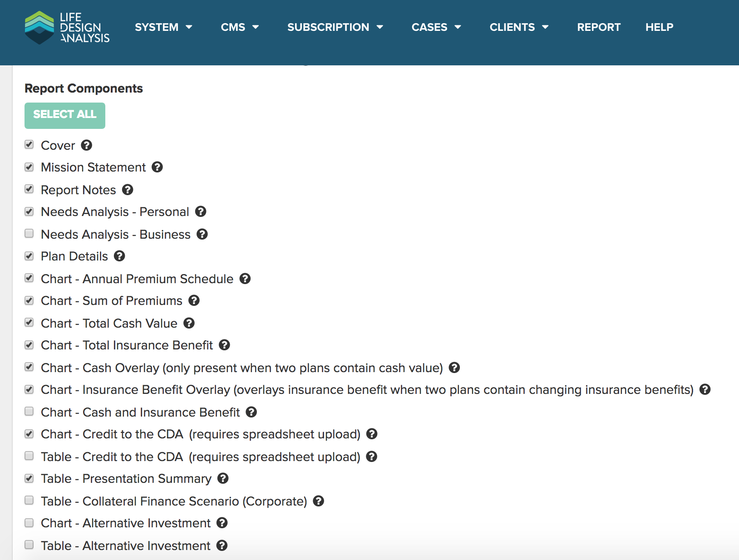Uncheck the Report Notes checkbox
Image resolution: width=739 pixels, height=560 pixels.
pos(29,189)
